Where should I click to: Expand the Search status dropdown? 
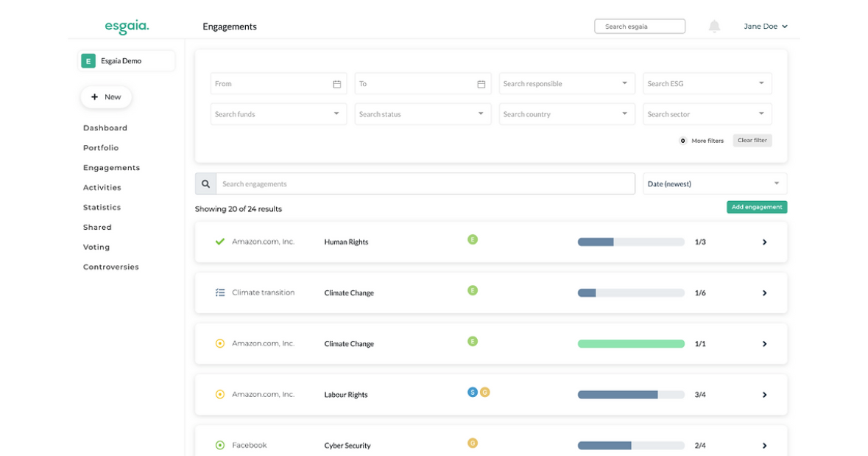point(421,114)
